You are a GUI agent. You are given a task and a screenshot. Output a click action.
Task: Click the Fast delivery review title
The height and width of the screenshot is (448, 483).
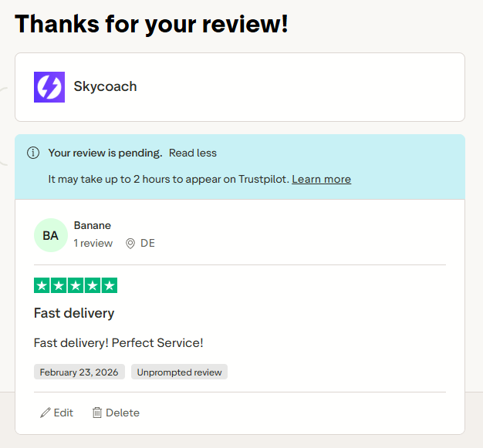point(74,313)
